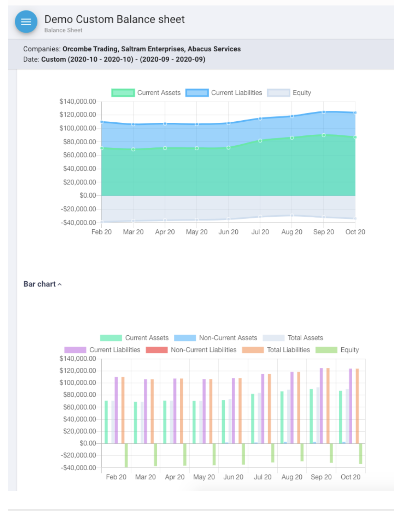Click the red Non-Current Liabilities legend swatch

click(157, 350)
